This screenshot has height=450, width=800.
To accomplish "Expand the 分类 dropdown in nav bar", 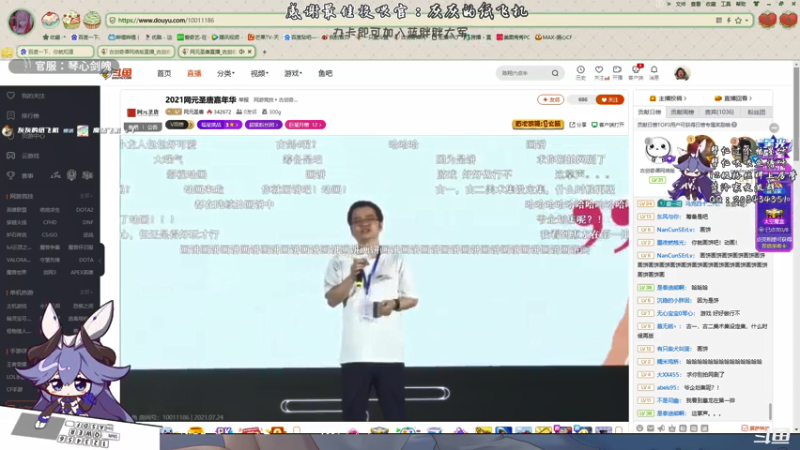I will click(226, 73).
